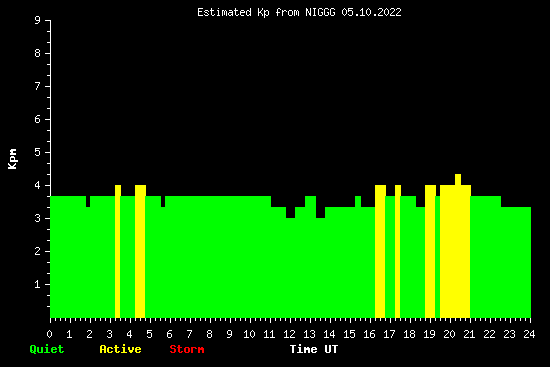Click the y-axis value 1
The image size is (550, 367).
38,284
